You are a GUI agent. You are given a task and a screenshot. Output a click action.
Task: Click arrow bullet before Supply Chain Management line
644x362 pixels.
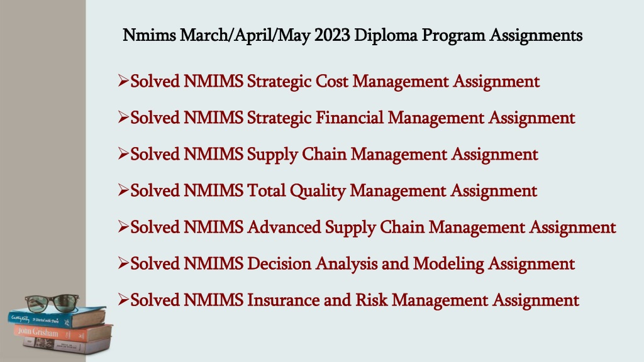coord(124,153)
